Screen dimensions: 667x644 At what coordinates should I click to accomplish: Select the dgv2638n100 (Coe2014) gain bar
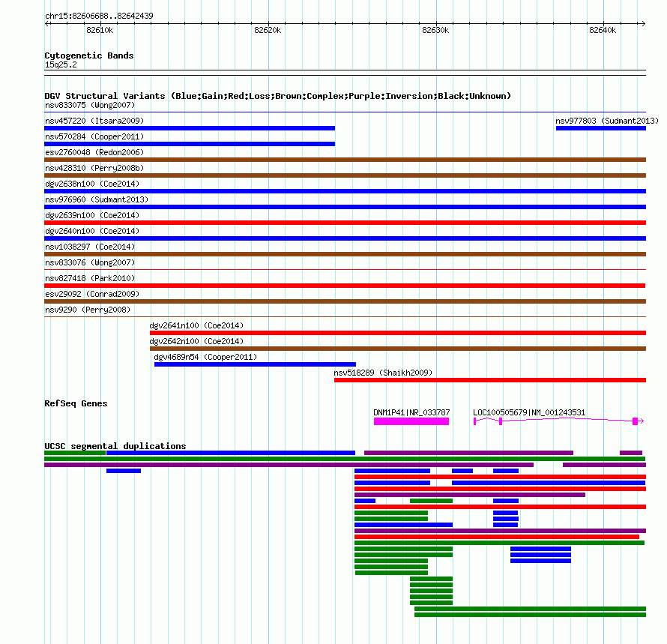click(345, 191)
